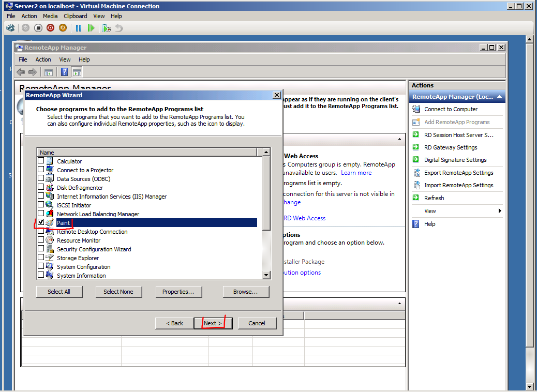Click the < Back button
This screenshot has height=392, width=537.
[175, 323]
